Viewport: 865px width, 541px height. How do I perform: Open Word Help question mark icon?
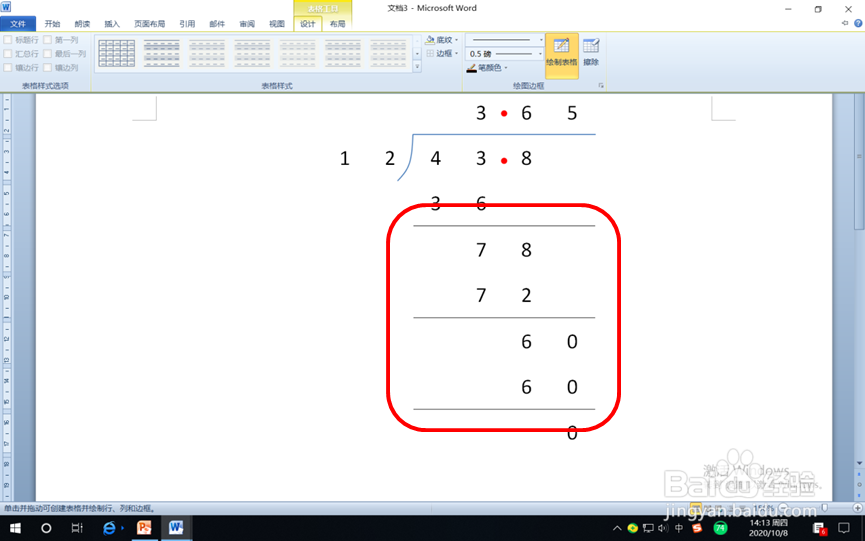click(x=858, y=23)
